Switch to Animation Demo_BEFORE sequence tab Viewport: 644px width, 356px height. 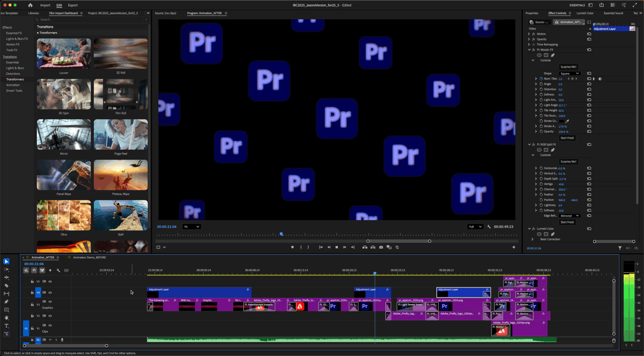pos(90,257)
